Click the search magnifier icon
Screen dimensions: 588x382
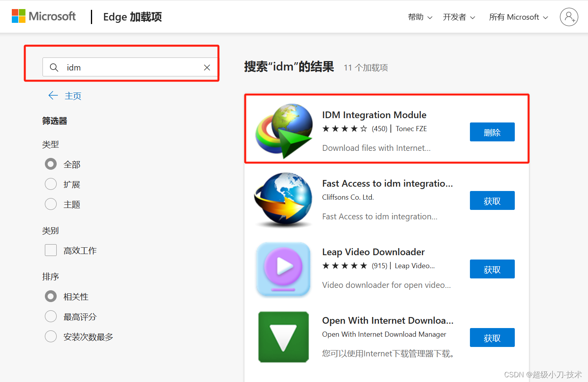click(x=54, y=67)
